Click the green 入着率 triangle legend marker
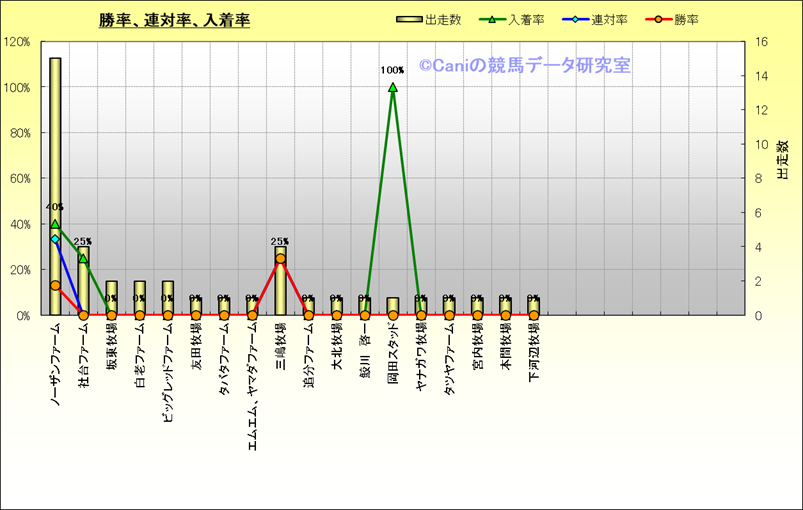This screenshot has height=510, width=803. click(x=494, y=19)
